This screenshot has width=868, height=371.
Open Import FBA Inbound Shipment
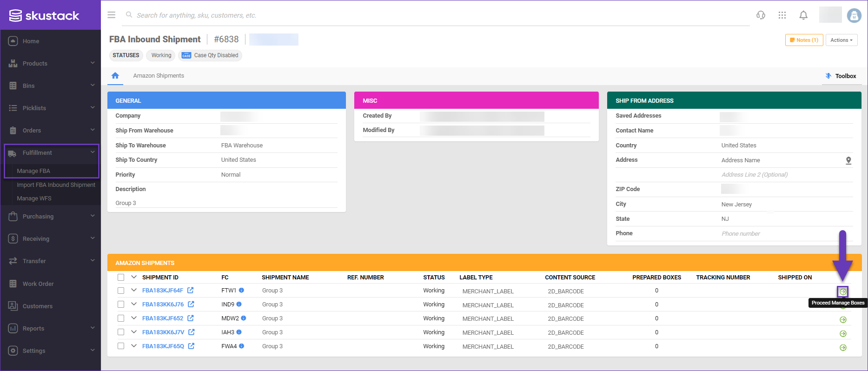tap(56, 185)
